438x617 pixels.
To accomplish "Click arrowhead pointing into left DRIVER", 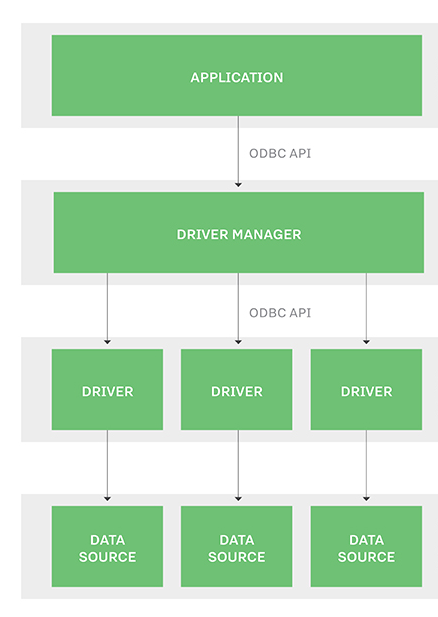I will click(x=107, y=342).
